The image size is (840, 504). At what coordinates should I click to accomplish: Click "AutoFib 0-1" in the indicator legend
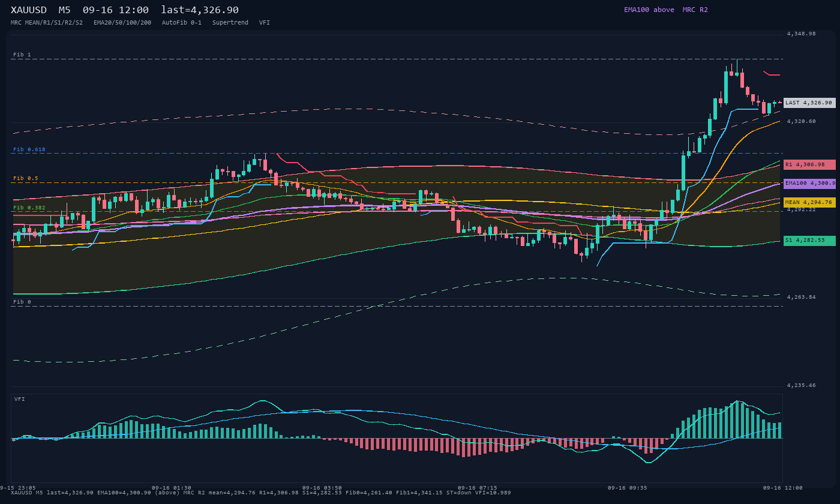(182, 23)
